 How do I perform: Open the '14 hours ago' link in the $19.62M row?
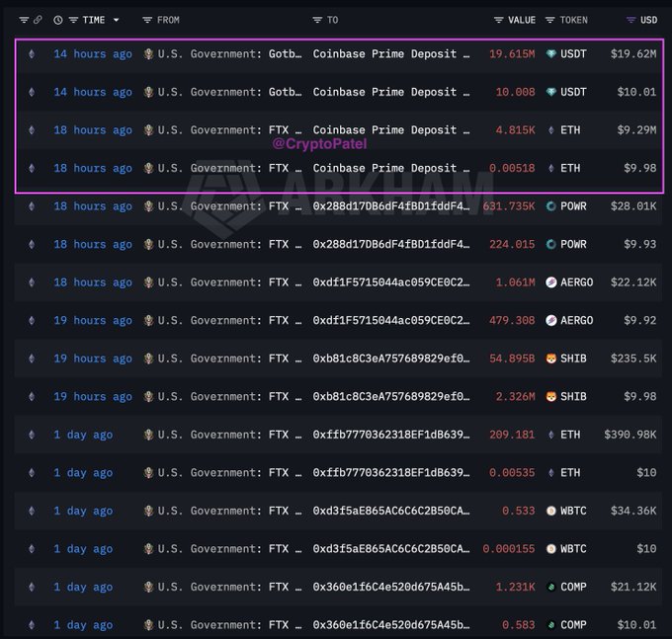(93, 54)
